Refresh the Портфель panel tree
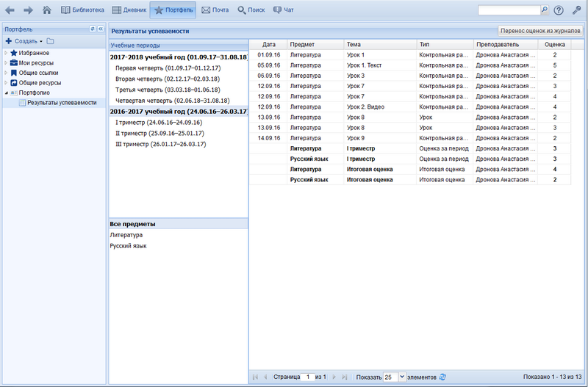The width and height of the screenshot is (588, 387). (x=92, y=29)
